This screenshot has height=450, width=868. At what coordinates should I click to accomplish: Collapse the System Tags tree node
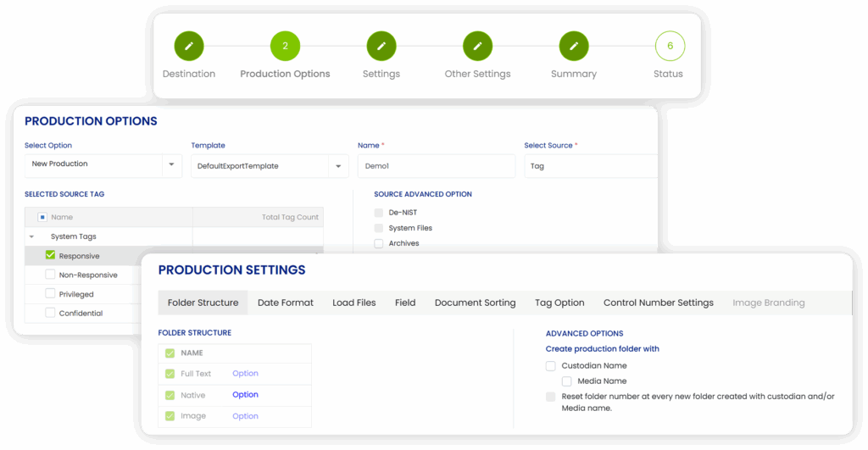[x=32, y=237]
